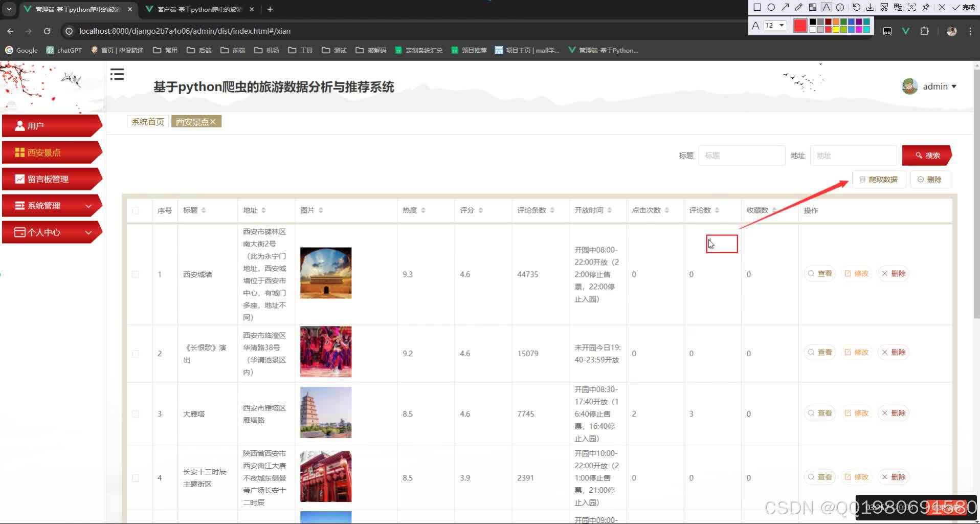Pick the blue color swatch

click(x=851, y=22)
